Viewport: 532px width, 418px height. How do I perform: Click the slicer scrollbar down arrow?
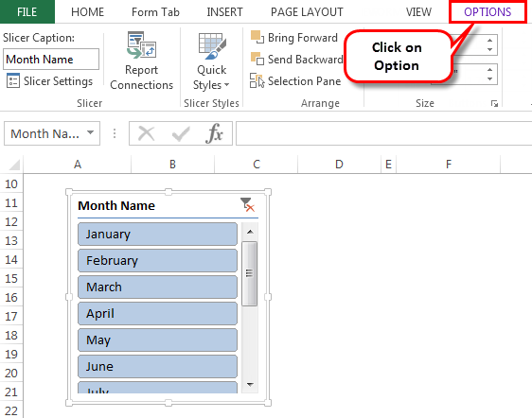click(250, 385)
